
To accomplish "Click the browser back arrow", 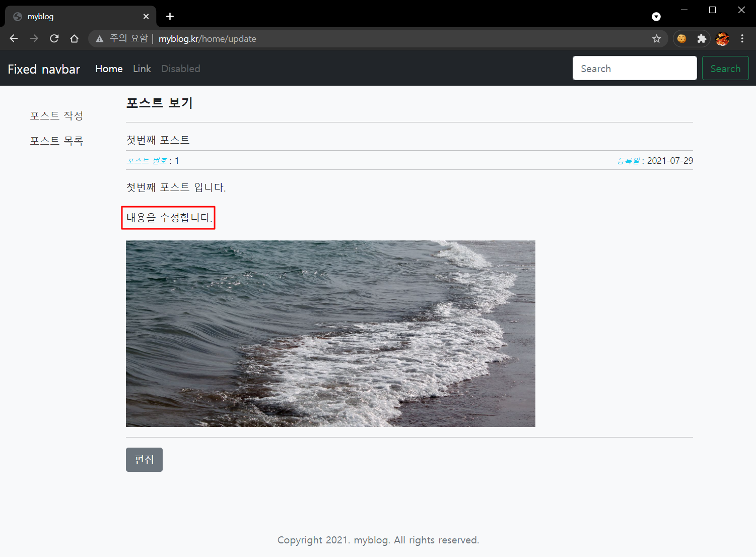I will 14,39.
